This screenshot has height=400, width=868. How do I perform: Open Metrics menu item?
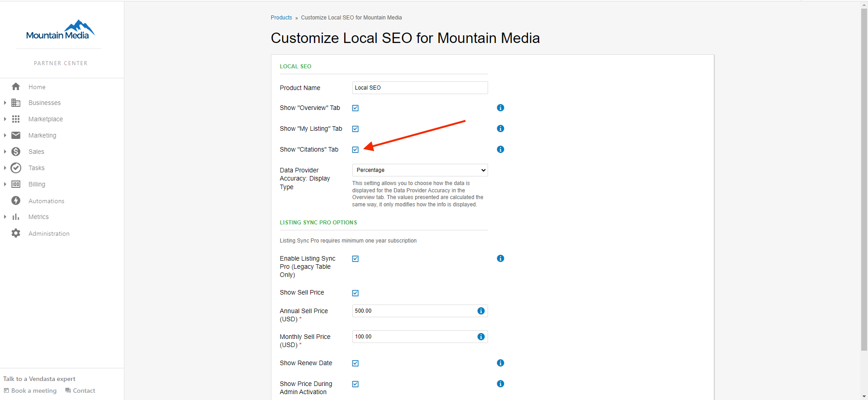(38, 217)
